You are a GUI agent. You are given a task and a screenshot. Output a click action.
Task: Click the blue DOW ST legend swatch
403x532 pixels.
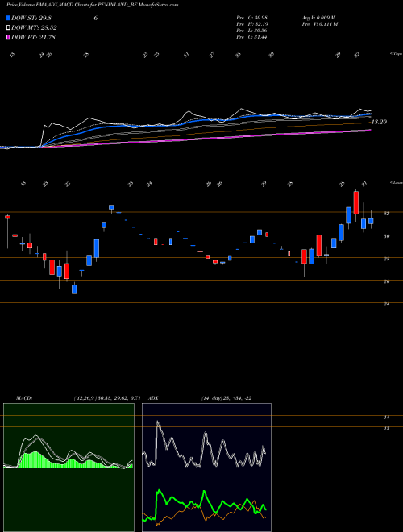pyautogui.click(x=8, y=18)
